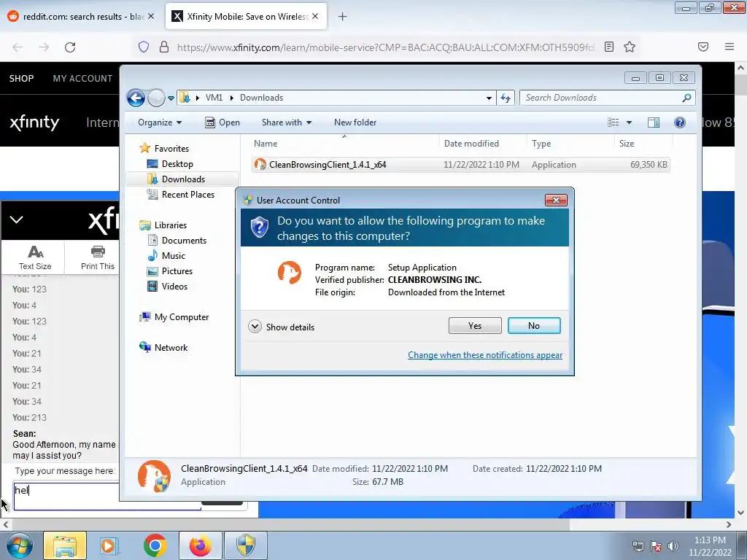Open Save to Pocket icon
Viewport: 747px width, 560px height.
point(703,47)
